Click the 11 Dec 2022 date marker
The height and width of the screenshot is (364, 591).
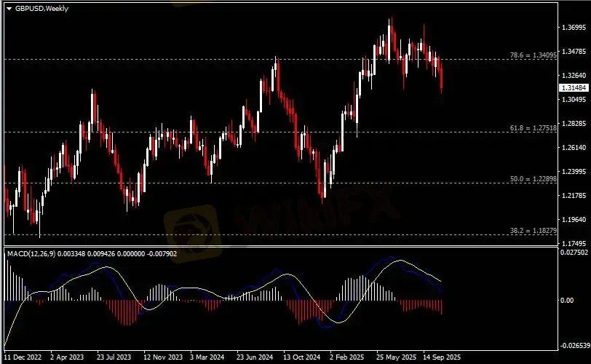23,357
